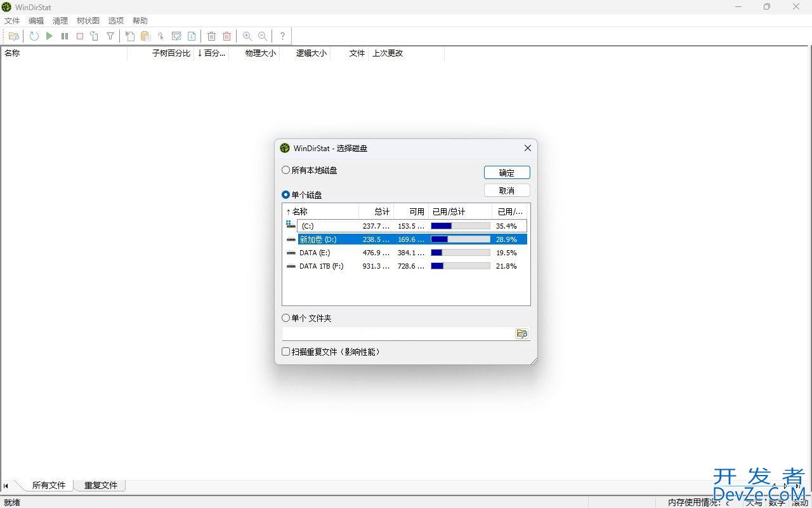This screenshot has height=508, width=812.
Task: Close the 选择磁盘 dialog
Action: point(527,148)
